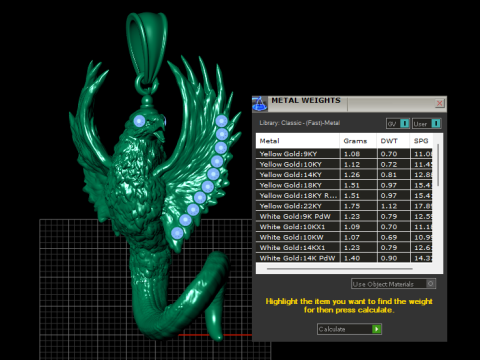The image size is (480, 360).
Task: Select the phoenix eye gemstone
Action: (139, 121)
